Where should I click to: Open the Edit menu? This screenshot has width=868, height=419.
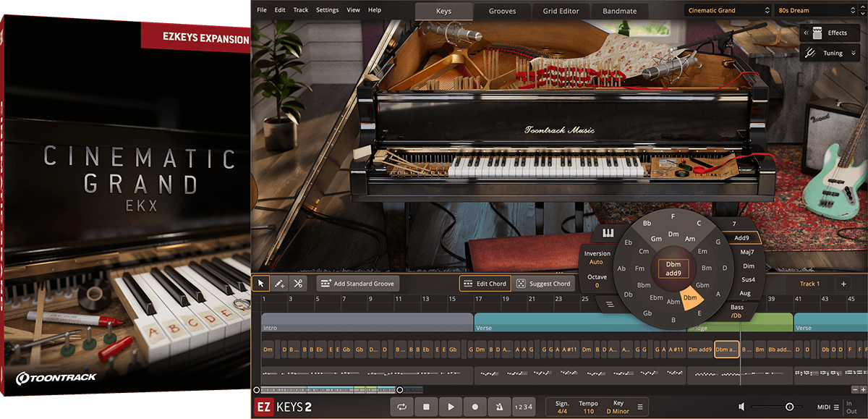pyautogui.click(x=280, y=10)
